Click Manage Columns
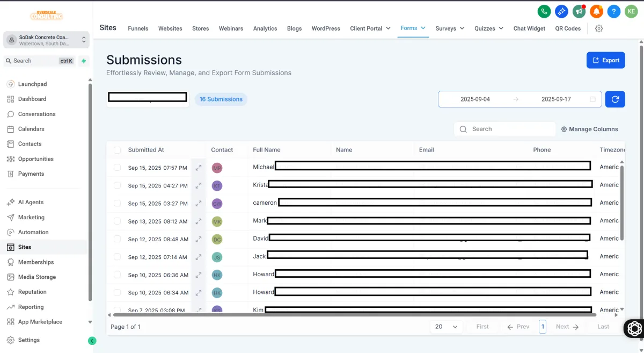 589,129
